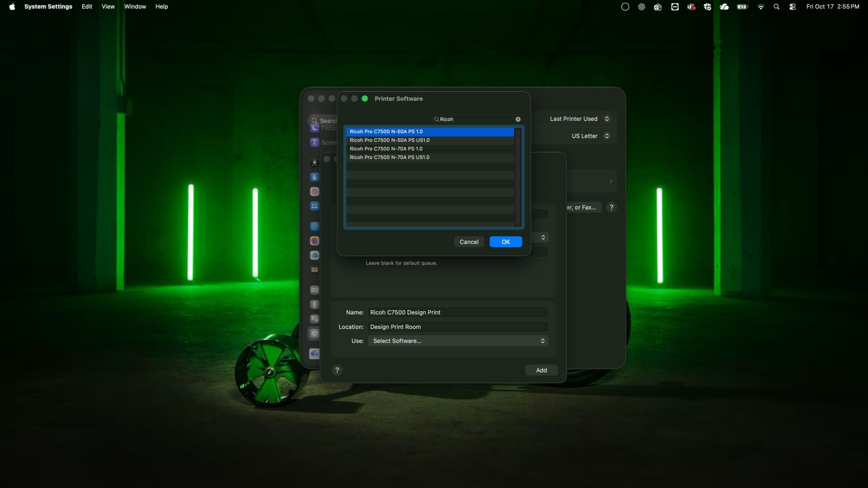This screenshot has width=868, height=488.
Task: Open the Window menu
Action: (x=135, y=7)
